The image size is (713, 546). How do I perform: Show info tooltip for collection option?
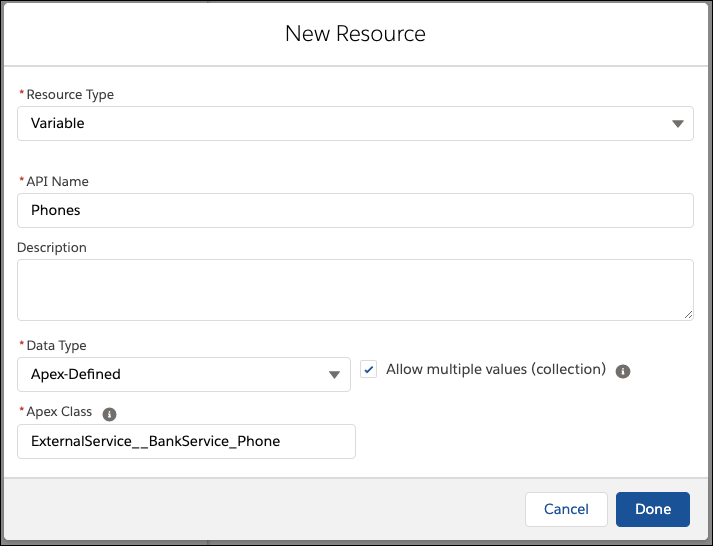(623, 371)
